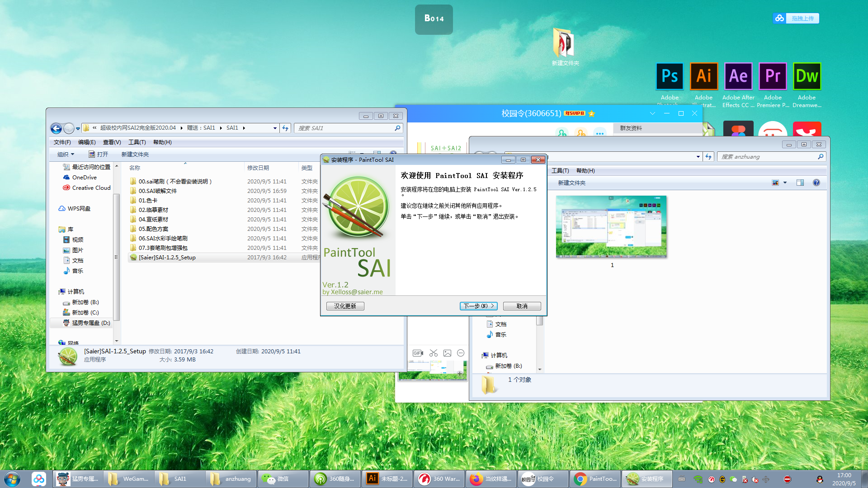Click 打开 toolbar button in SAI1 explorer
868x488 pixels.
(99, 155)
